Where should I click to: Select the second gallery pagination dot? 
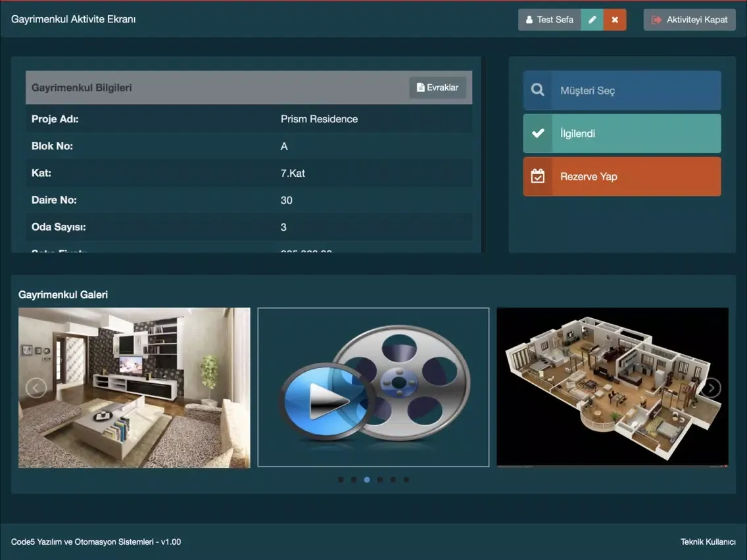pyautogui.click(x=354, y=480)
